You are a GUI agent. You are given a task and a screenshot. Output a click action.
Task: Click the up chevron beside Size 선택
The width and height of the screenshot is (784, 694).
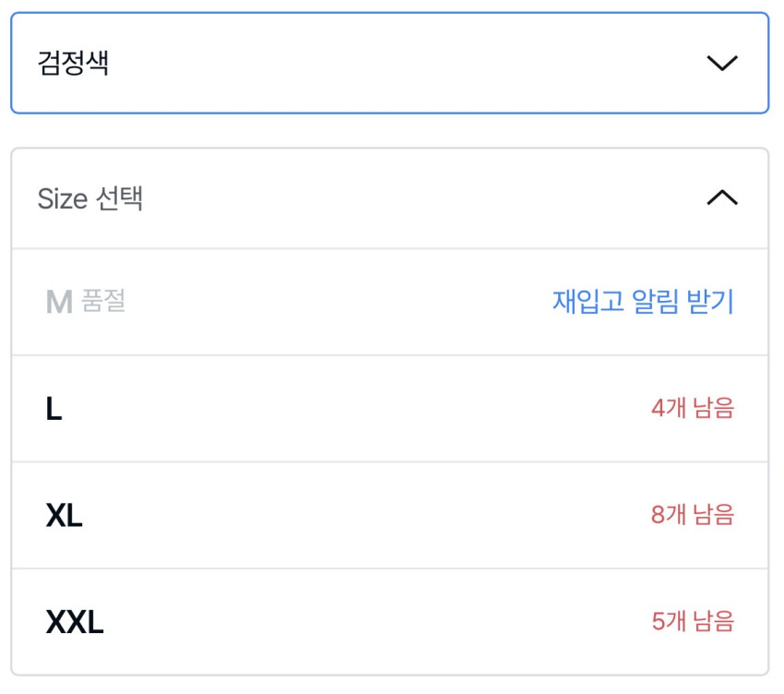pyautogui.click(x=721, y=197)
